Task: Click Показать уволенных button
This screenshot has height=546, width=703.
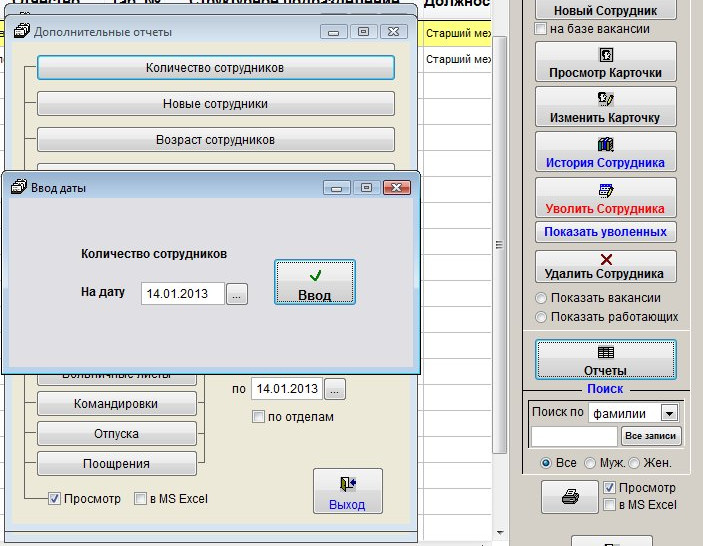Action: coord(605,232)
